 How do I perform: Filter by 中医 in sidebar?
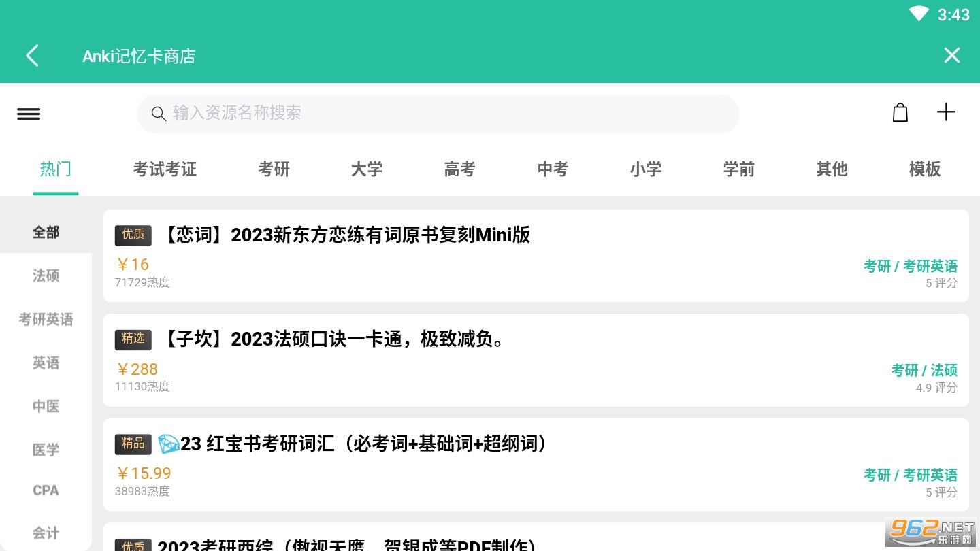tap(46, 406)
